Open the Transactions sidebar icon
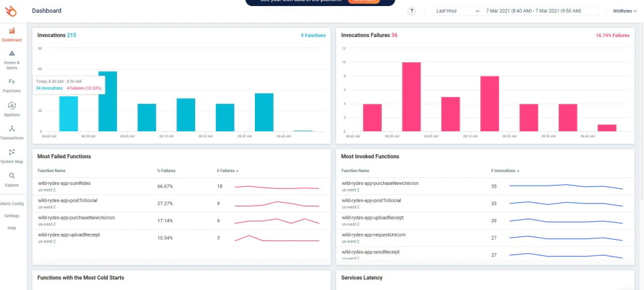The image size is (644, 290). [11, 129]
